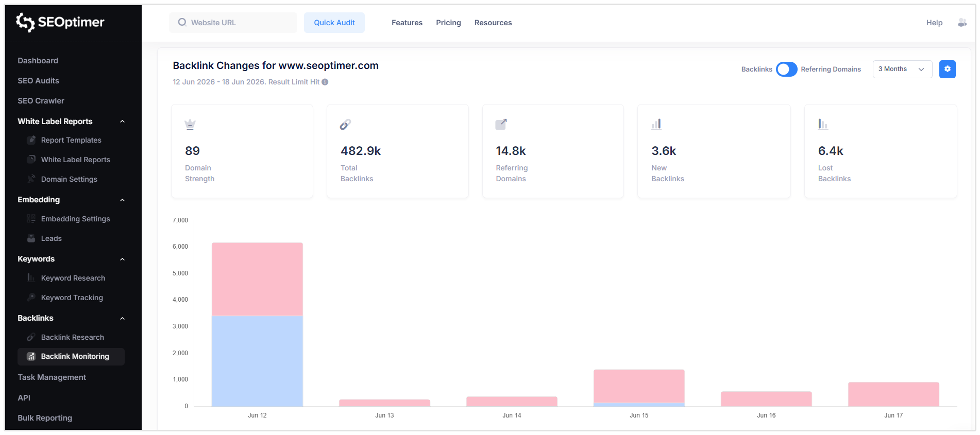This screenshot has height=435, width=980.
Task: Click the Backlink Research sidebar icon
Action: click(31, 337)
